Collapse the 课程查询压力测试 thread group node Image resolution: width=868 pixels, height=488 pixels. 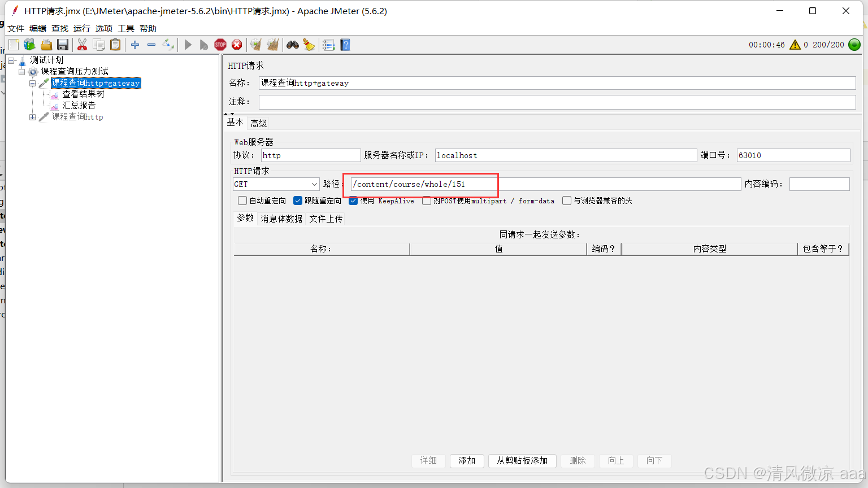[22, 71]
